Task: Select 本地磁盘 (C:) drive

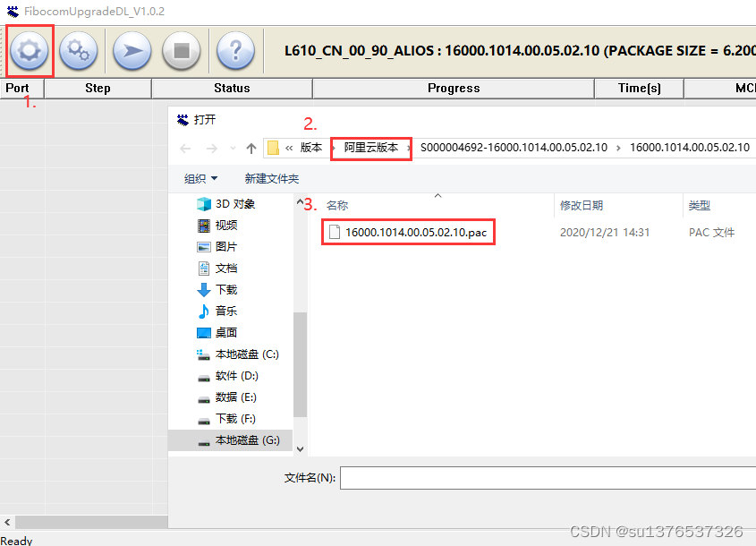Action: point(238,354)
